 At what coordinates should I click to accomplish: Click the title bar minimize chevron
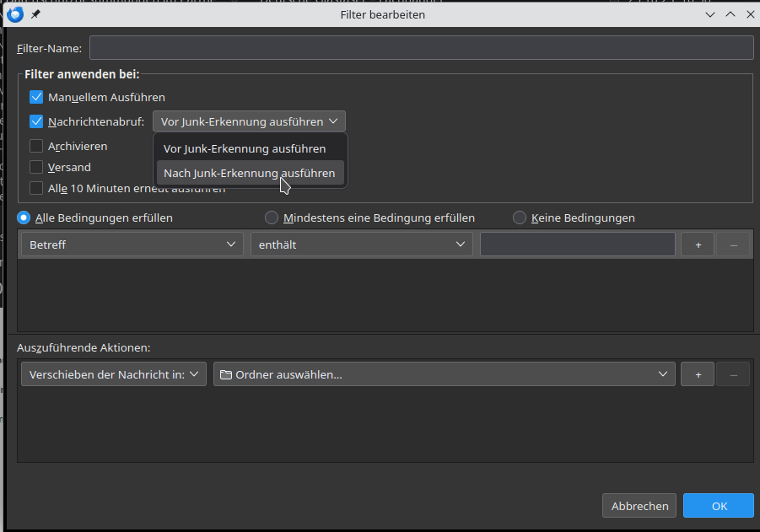pyautogui.click(x=709, y=14)
